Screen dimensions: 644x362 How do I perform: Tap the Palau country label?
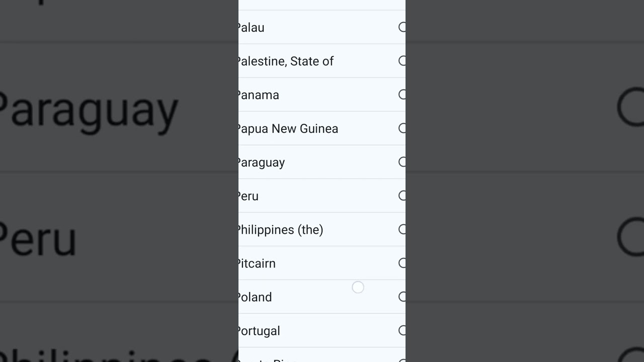pyautogui.click(x=252, y=28)
